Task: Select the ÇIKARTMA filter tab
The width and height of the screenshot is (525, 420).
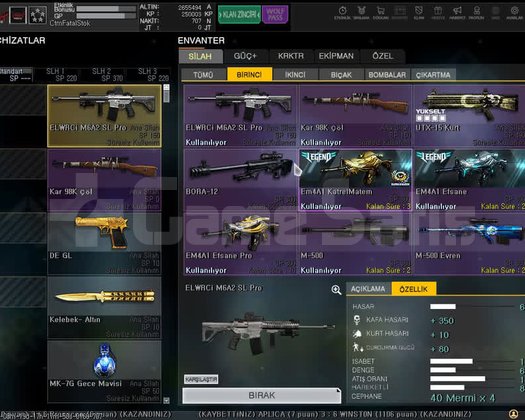Action: pos(433,74)
